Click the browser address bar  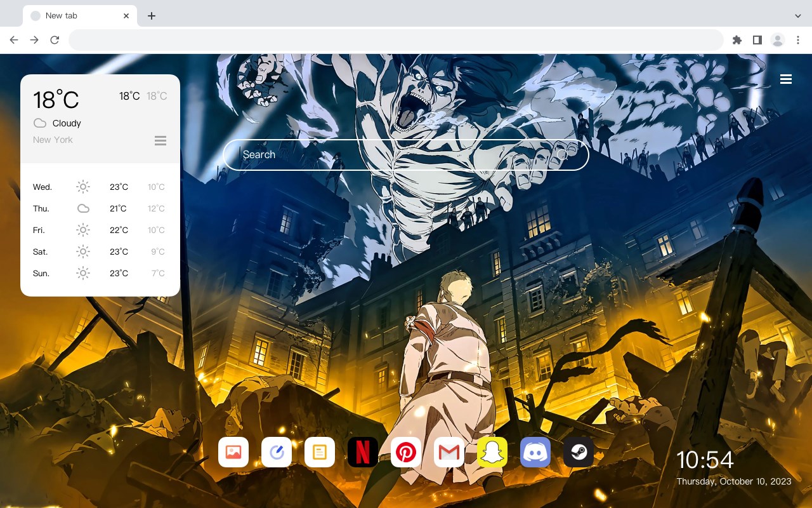396,40
